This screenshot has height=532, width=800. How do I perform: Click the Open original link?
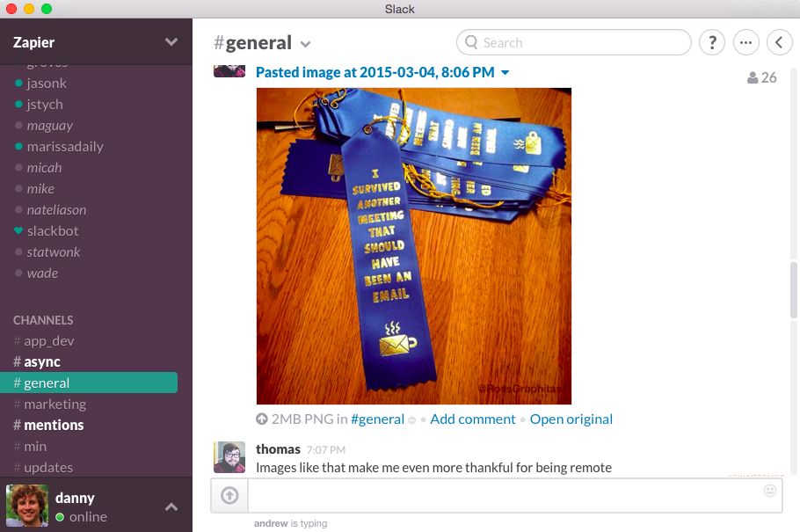point(571,419)
